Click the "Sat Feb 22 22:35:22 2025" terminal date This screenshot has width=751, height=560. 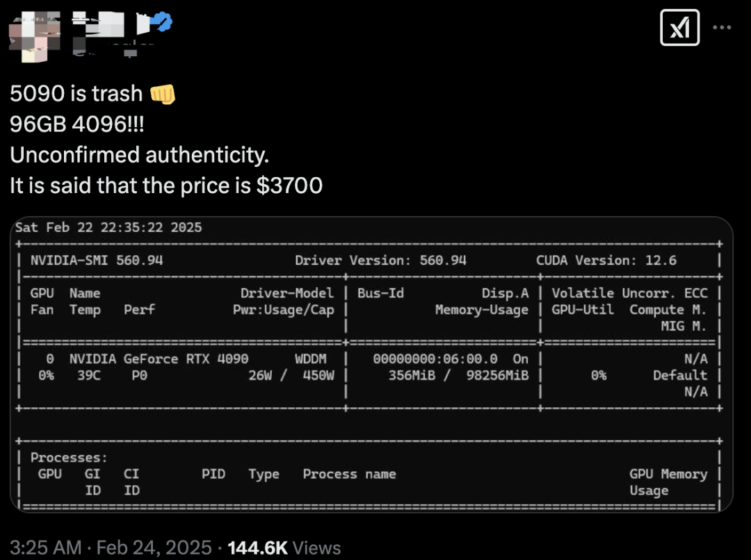click(x=108, y=227)
